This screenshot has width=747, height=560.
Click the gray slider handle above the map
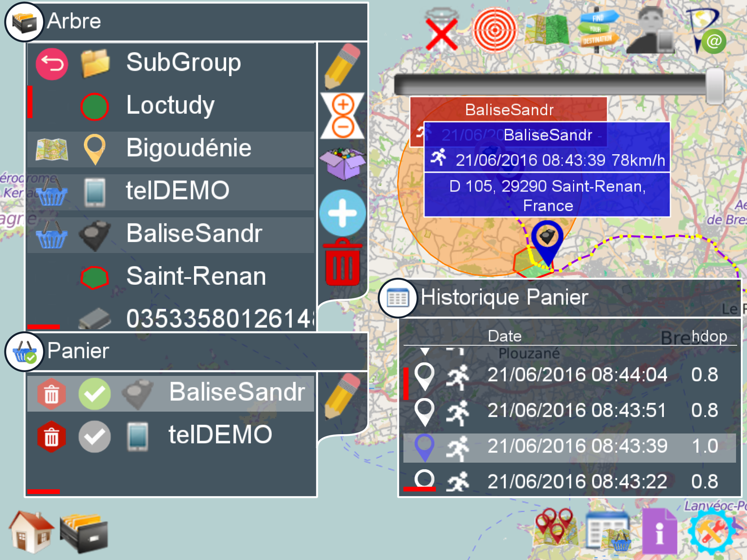(x=715, y=86)
